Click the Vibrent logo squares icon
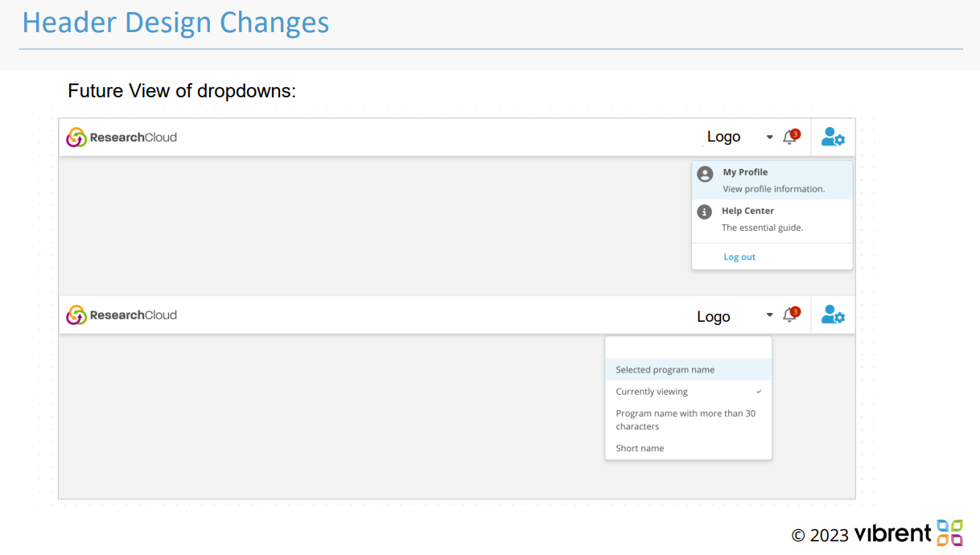Viewport: 980px width, 555px height. coord(949,532)
